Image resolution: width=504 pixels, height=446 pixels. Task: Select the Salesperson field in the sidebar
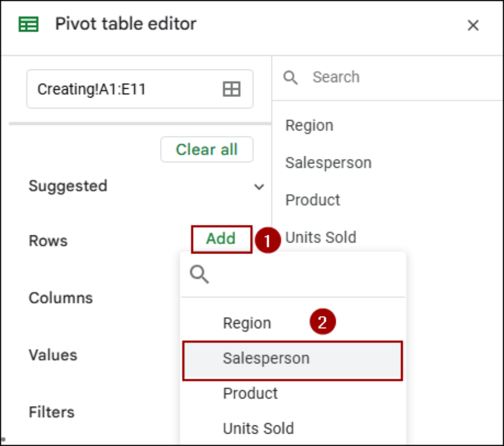click(328, 162)
